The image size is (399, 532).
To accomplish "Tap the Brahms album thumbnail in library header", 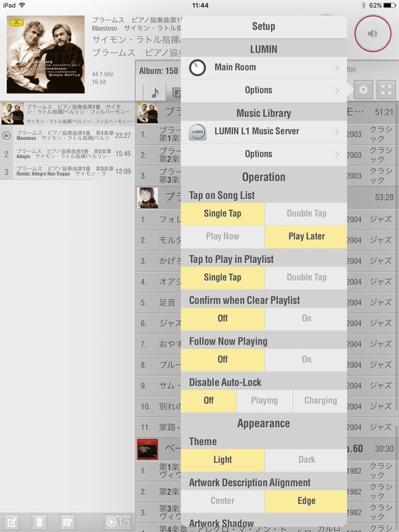I will click(147, 113).
